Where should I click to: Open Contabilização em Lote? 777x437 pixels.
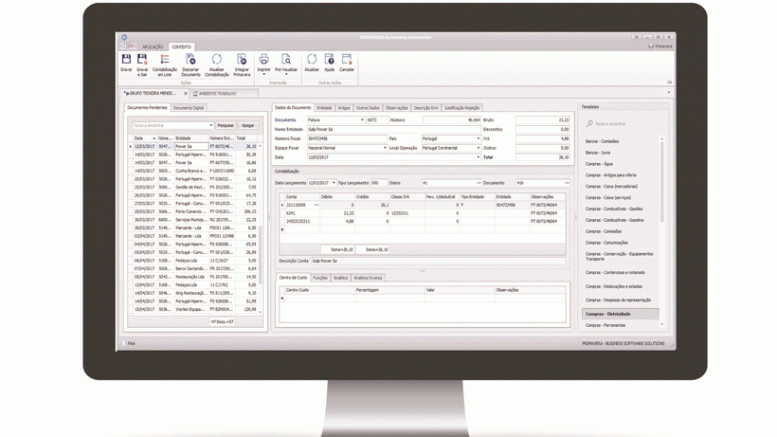pyautogui.click(x=165, y=59)
